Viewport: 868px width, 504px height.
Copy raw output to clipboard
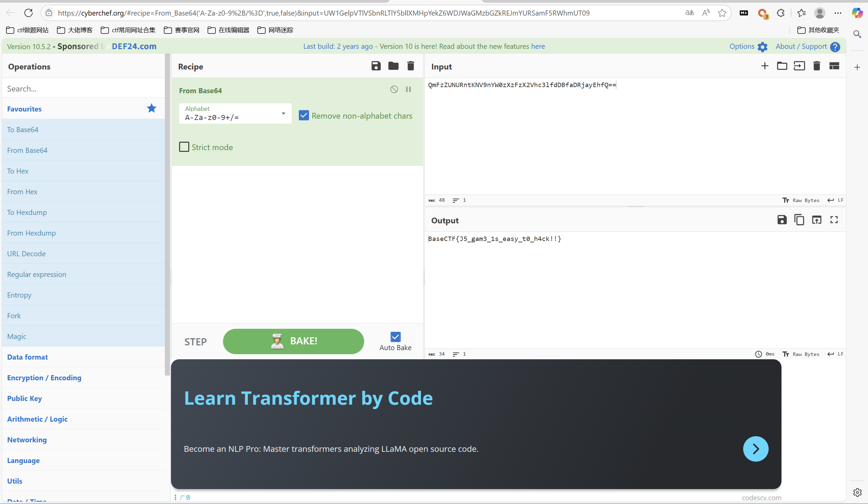(799, 220)
